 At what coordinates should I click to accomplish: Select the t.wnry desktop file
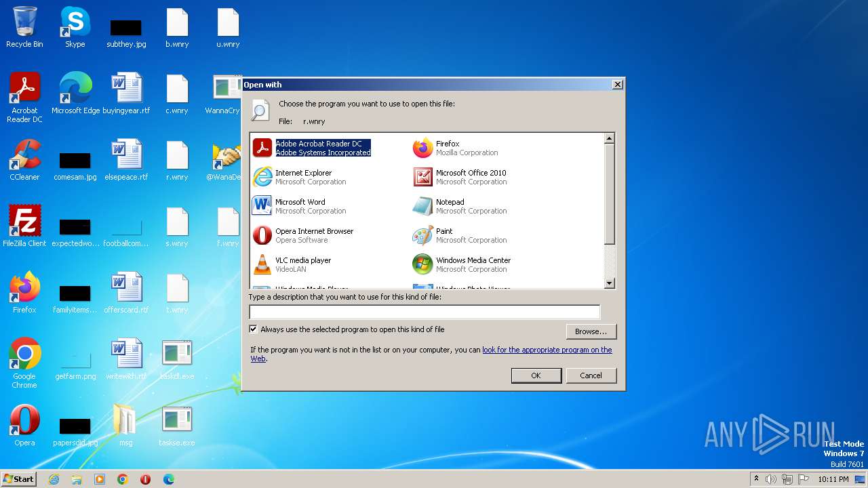click(177, 293)
